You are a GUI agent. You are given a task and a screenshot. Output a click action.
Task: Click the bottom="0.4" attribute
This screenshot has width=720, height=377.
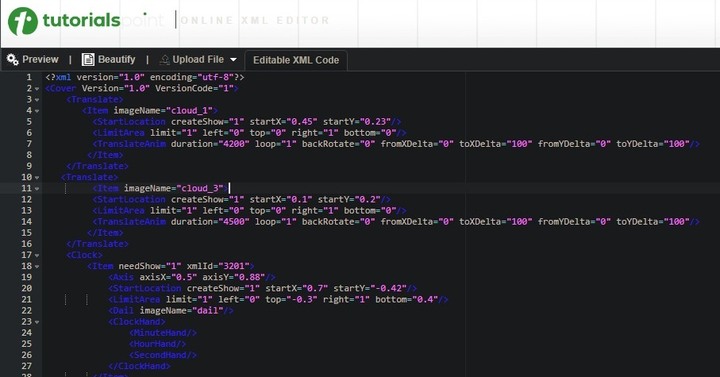pos(407,299)
